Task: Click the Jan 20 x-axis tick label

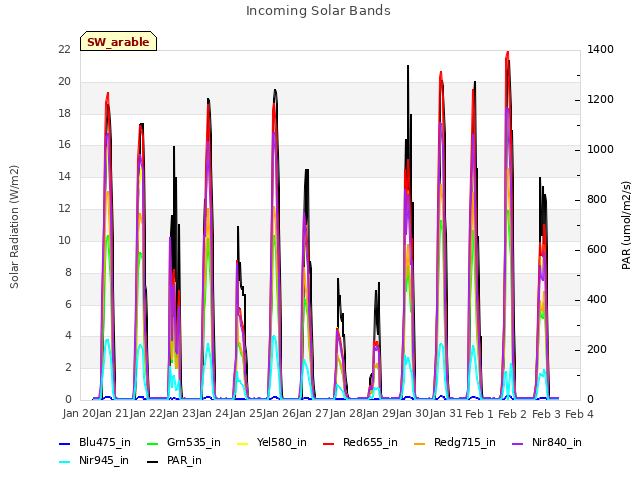Action: (x=79, y=414)
